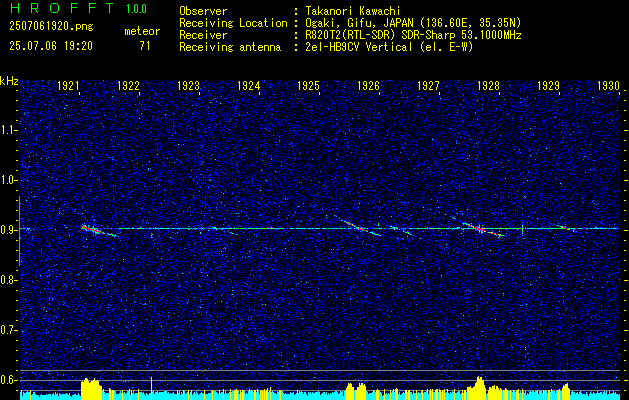Click the timestamp 25.07.06 19:20
This screenshot has width=629, height=400.
51,46
